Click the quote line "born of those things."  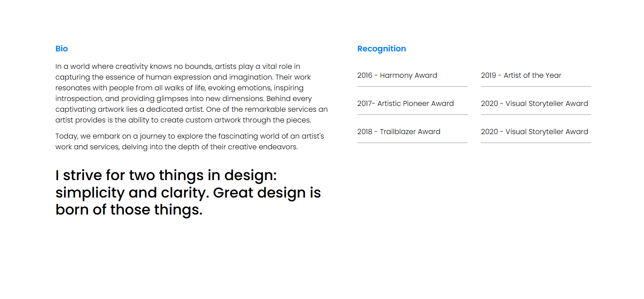(129, 210)
